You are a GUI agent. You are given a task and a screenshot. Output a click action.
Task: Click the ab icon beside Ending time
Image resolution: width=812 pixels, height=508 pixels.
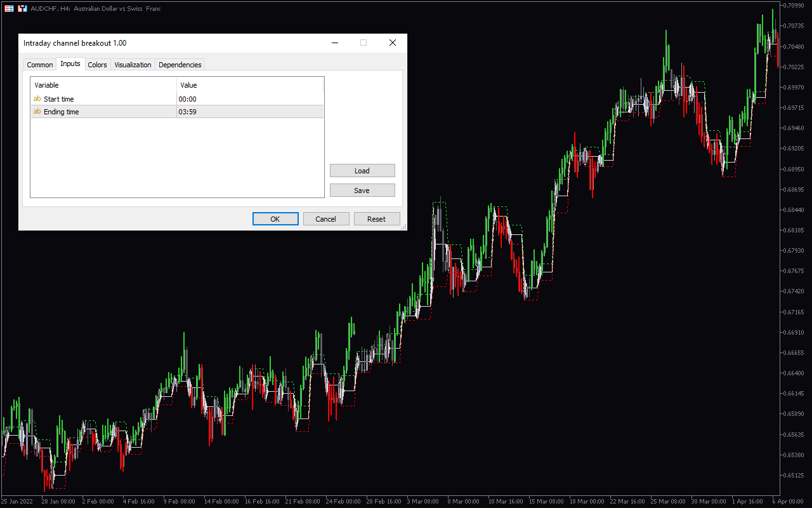point(37,112)
